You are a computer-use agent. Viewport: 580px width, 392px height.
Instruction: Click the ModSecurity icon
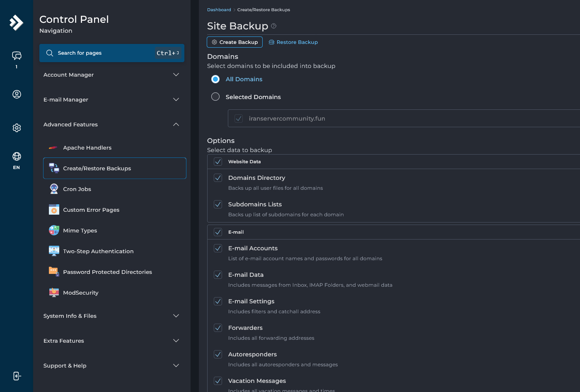pyautogui.click(x=54, y=293)
